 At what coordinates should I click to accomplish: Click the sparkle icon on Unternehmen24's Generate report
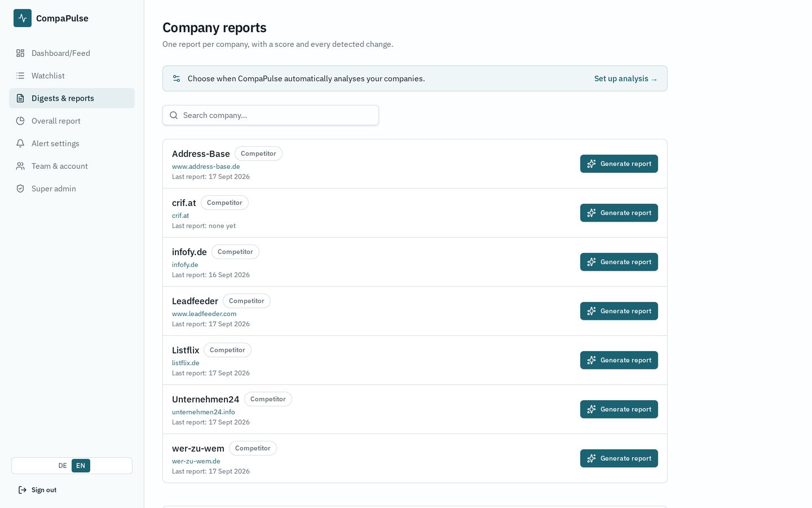(x=592, y=409)
